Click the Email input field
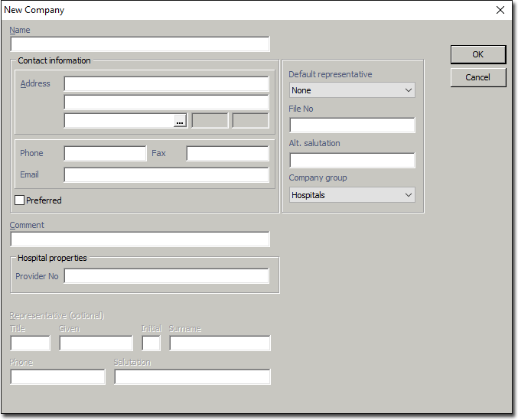Image resolution: width=518 pixels, height=420 pixels. (166, 175)
